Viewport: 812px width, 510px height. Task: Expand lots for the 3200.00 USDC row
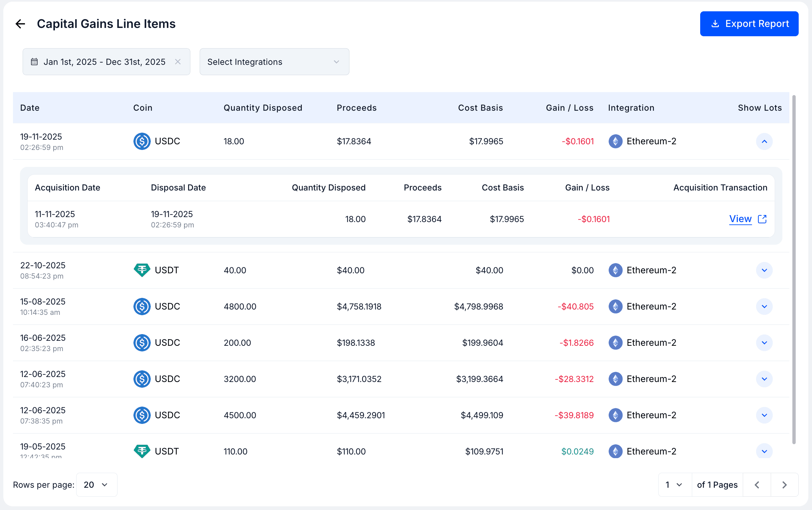(764, 379)
